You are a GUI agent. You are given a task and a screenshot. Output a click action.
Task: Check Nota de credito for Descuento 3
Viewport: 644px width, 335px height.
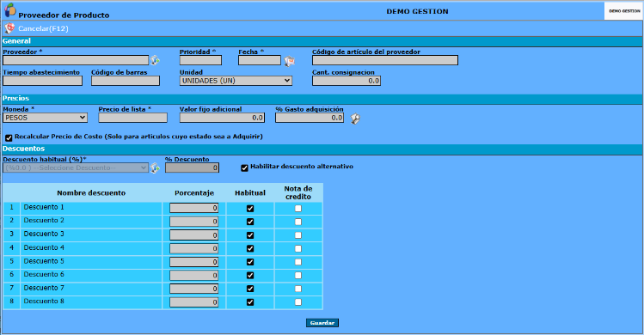[x=298, y=234]
